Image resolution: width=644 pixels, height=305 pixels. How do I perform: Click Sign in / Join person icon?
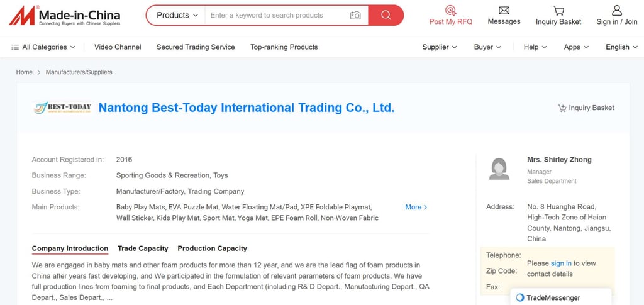(616, 10)
